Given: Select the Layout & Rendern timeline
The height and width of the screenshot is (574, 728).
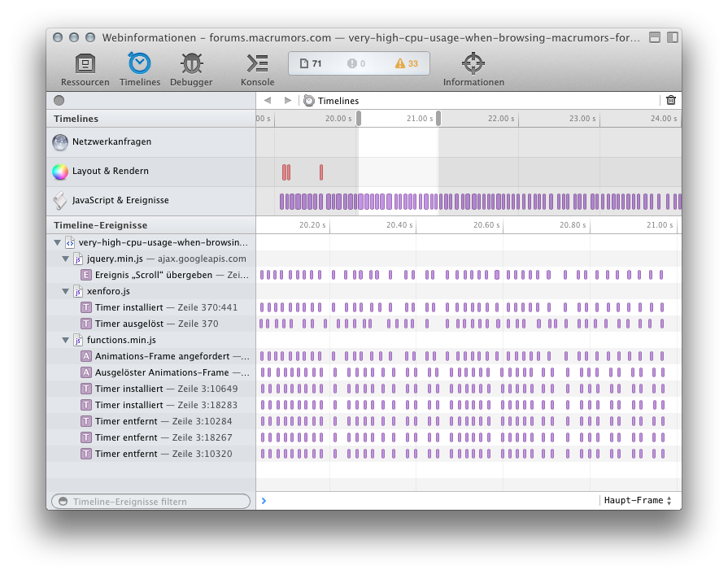Looking at the screenshot, I should click(151, 172).
